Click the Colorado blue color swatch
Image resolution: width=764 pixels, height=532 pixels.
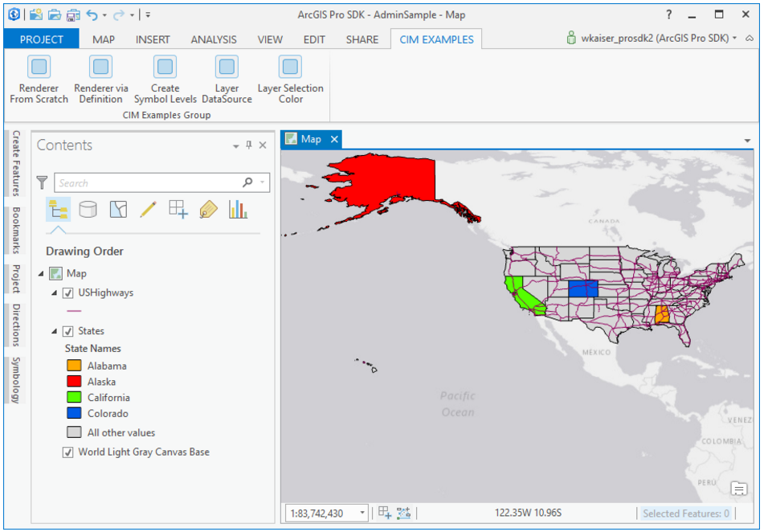74,414
